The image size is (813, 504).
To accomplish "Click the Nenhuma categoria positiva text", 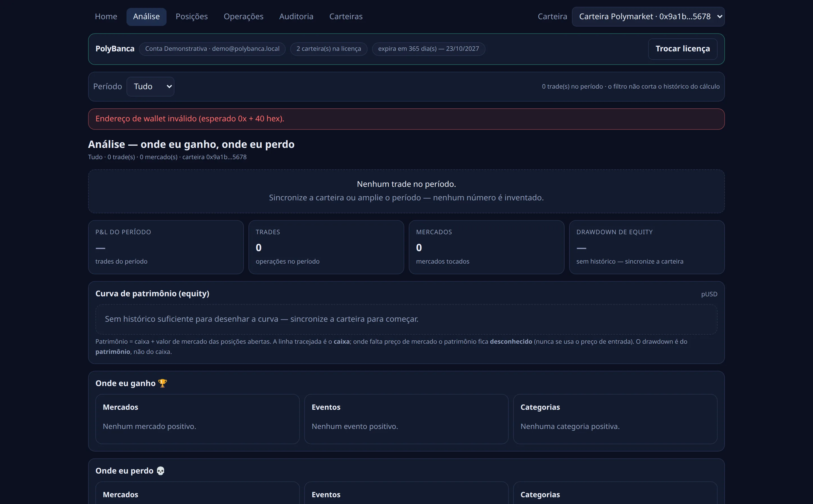I will click(x=570, y=426).
